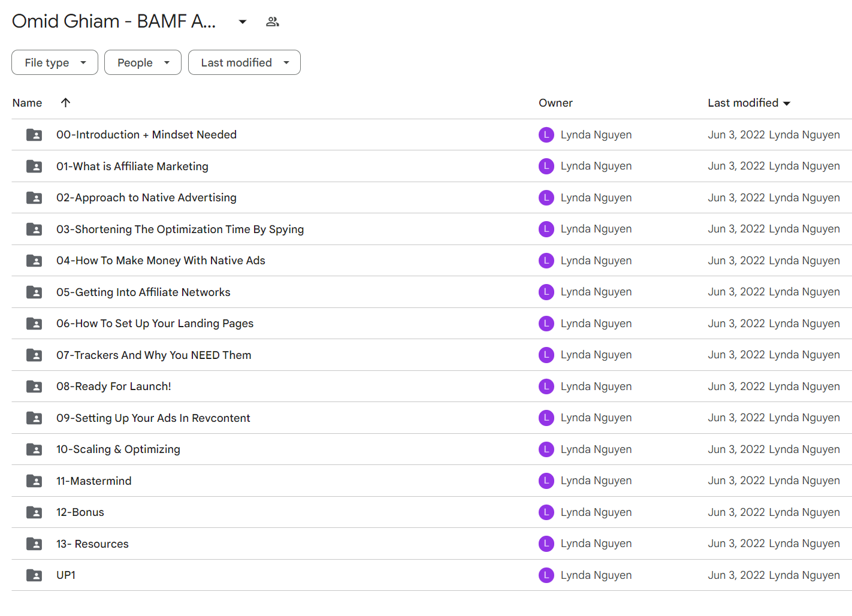Click owner avatar in 05-Getting Into Affiliate row
Image resolution: width=852 pixels, height=616 pixels.
tap(546, 292)
